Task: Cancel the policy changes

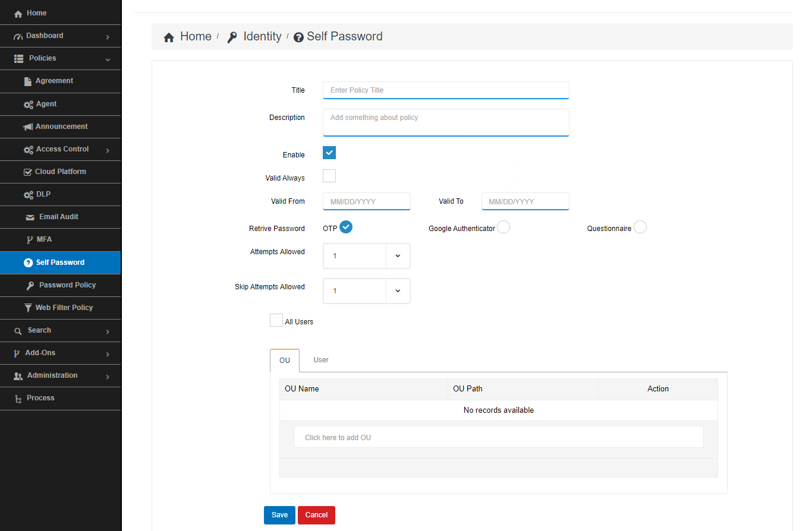Action: (316, 515)
